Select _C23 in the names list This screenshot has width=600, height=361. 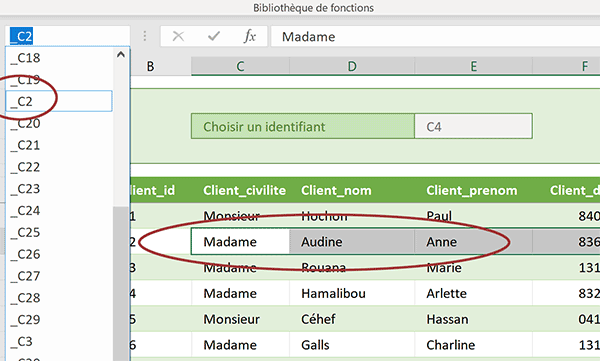[59, 189]
